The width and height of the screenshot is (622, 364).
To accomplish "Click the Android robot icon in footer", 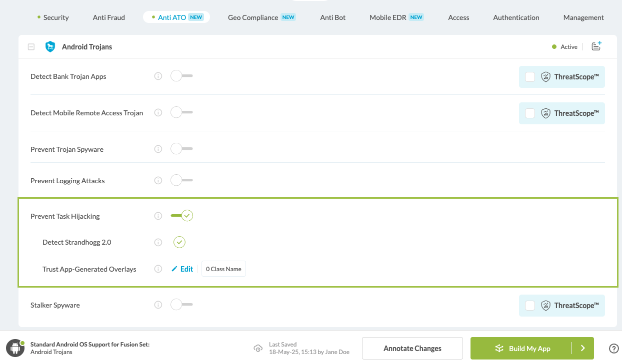I will point(15,349).
